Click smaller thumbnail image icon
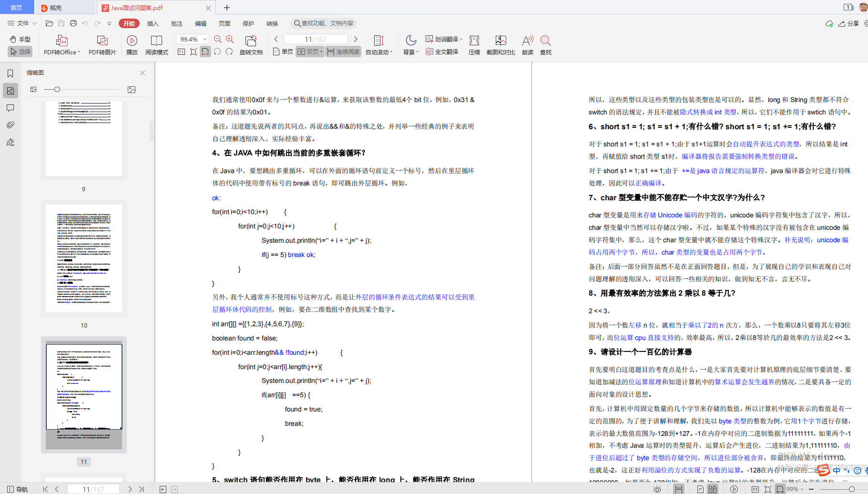The width and height of the screenshot is (868, 494). coord(33,90)
